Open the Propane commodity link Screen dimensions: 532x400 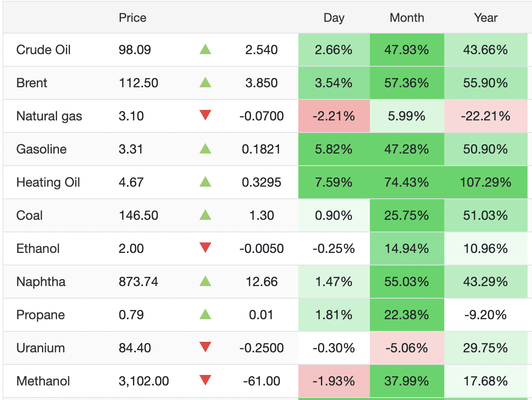(40, 315)
